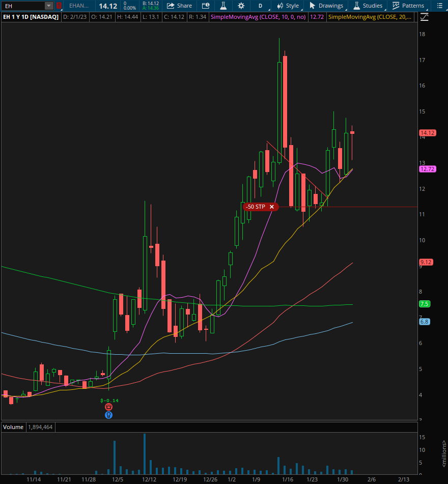
Task: Open the list menu icon at the top right
Action: [439, 6]
